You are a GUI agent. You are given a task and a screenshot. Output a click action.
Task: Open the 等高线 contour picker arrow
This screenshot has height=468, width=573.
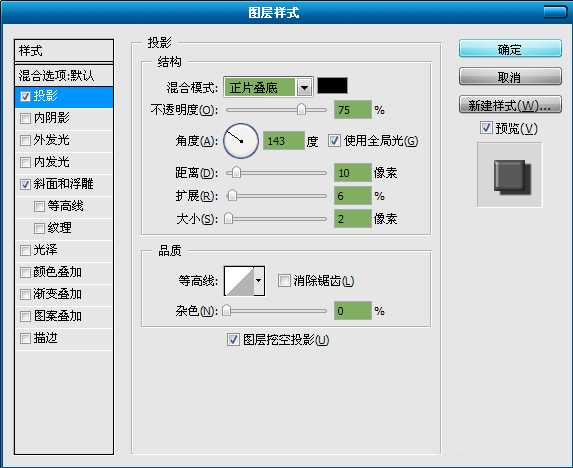tap(259, 281)
